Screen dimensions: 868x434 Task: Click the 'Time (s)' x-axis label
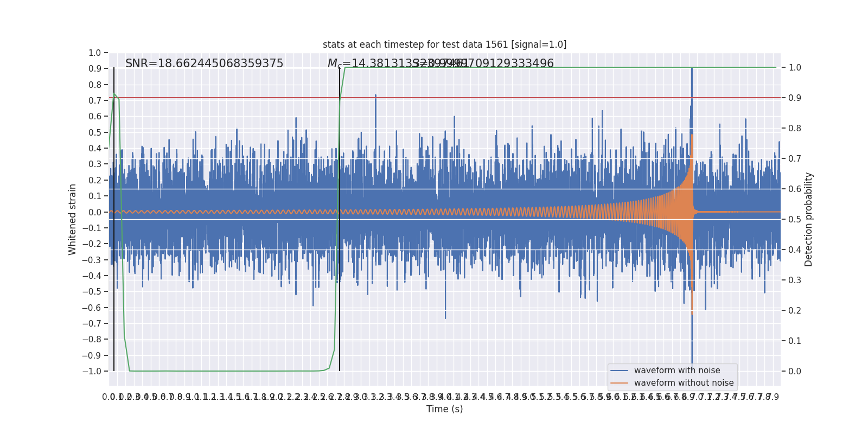(x=444, y=409)
